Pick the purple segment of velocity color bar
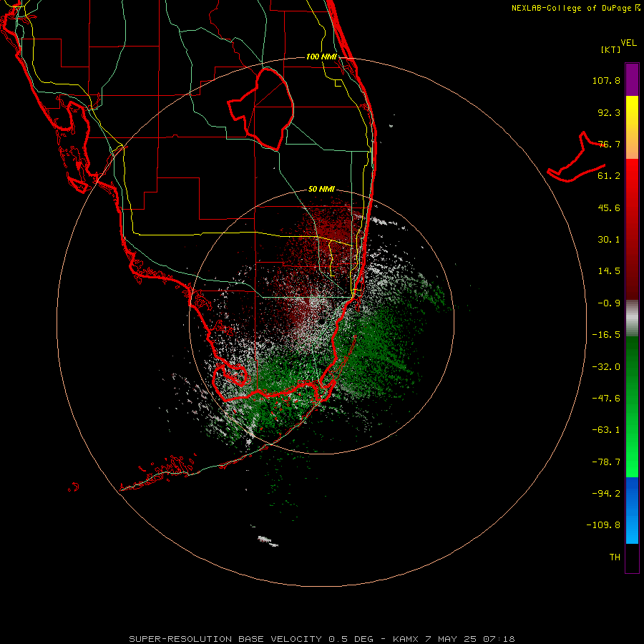The image size is (644, 644). (x=632, y=80)
